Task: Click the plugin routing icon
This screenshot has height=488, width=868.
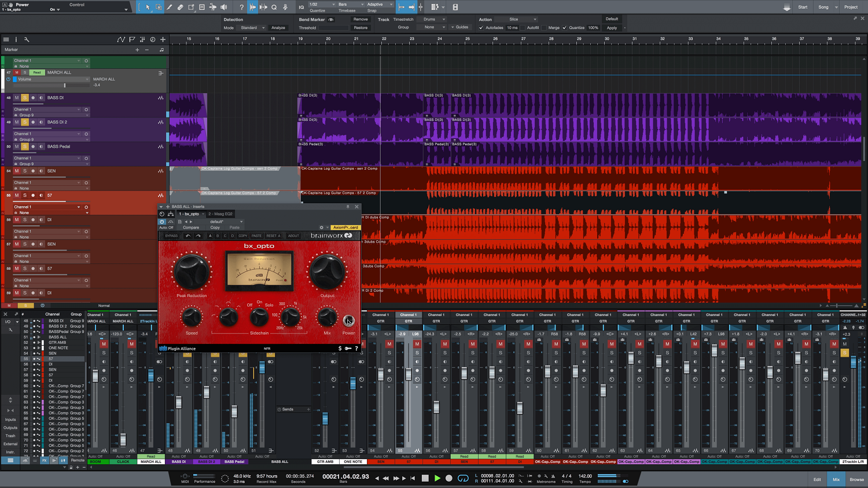Action: coord(171,214)
